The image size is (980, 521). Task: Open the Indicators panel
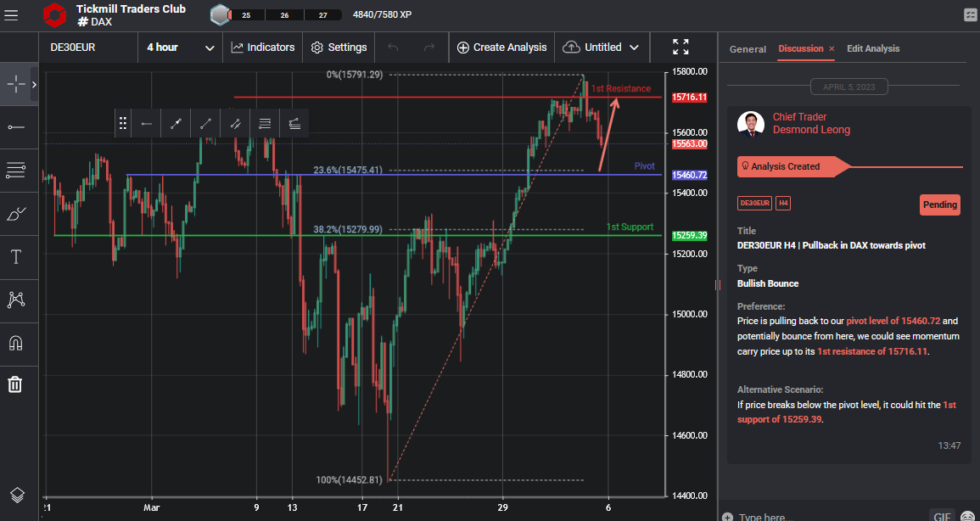[262, 48]
